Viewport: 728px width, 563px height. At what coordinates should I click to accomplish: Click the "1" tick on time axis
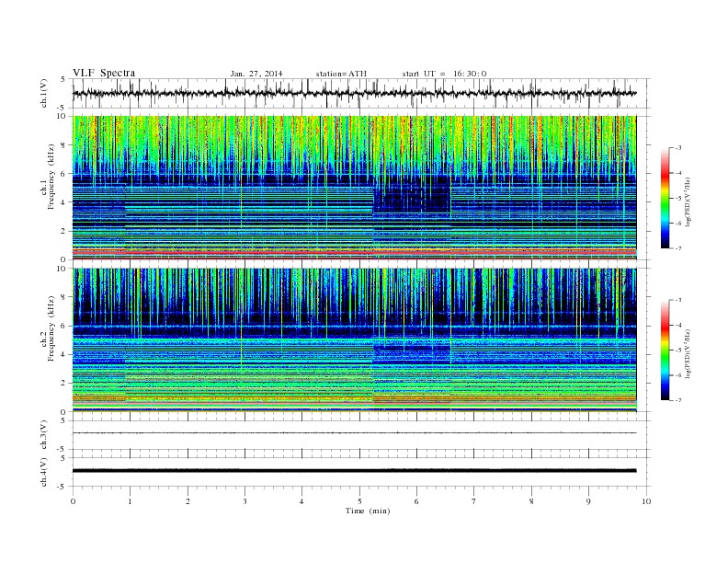pos(130,501)
